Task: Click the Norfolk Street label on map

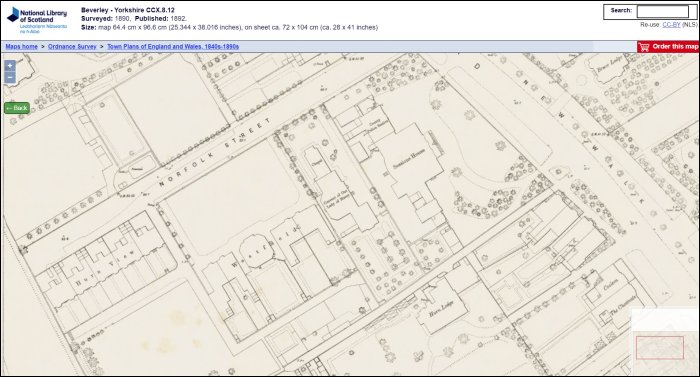Action: [x=214, y=152]
